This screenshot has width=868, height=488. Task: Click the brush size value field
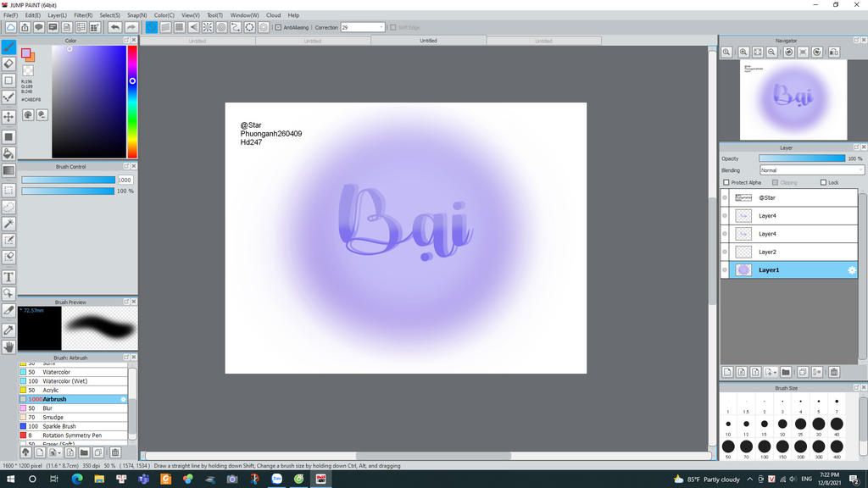125,180
